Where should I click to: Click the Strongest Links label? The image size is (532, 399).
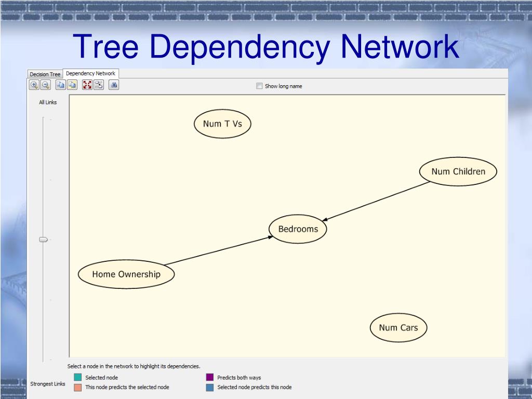click(x=47, y=384)
